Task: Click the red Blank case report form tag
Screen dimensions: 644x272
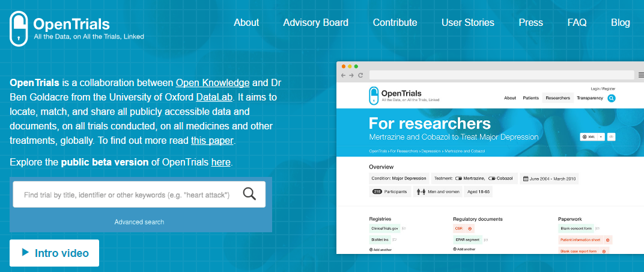Action: coord(579,251)
